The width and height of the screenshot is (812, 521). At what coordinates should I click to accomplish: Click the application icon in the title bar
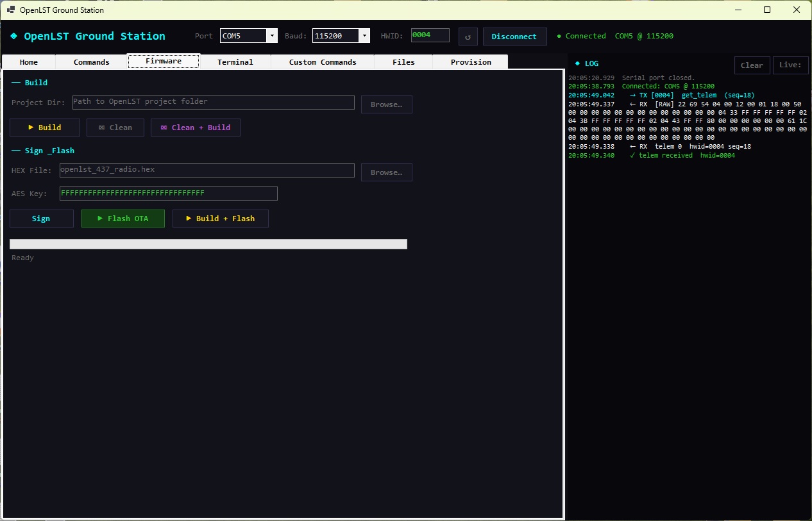tap(10, 10)
